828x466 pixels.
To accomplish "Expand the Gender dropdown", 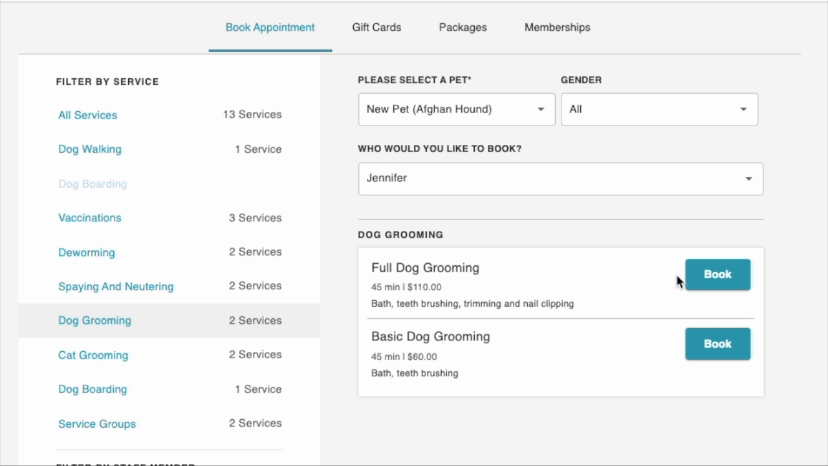I will point(658,109).
